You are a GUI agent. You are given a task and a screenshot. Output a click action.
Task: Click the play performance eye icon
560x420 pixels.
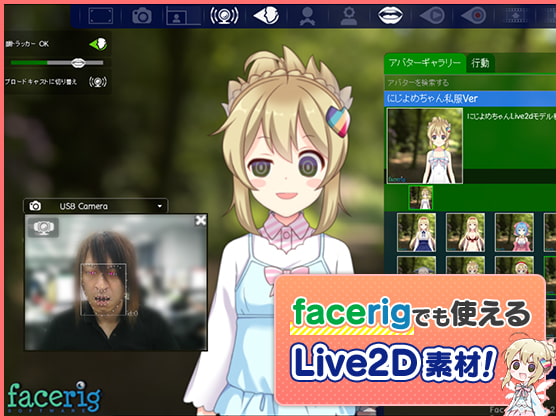click(432, 16)
